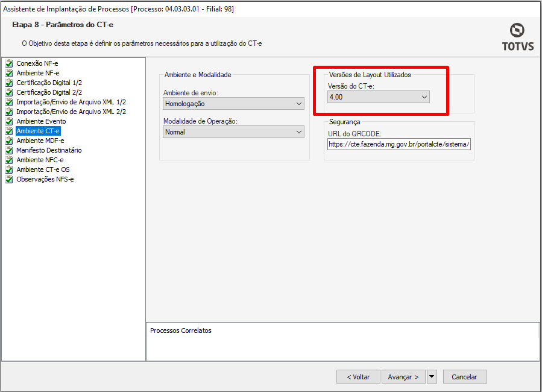This screenshot has height=392, width=542.
Task: Open the Manifesto Destinatário step
Action: pyautogui.click(x=49, y=150)
